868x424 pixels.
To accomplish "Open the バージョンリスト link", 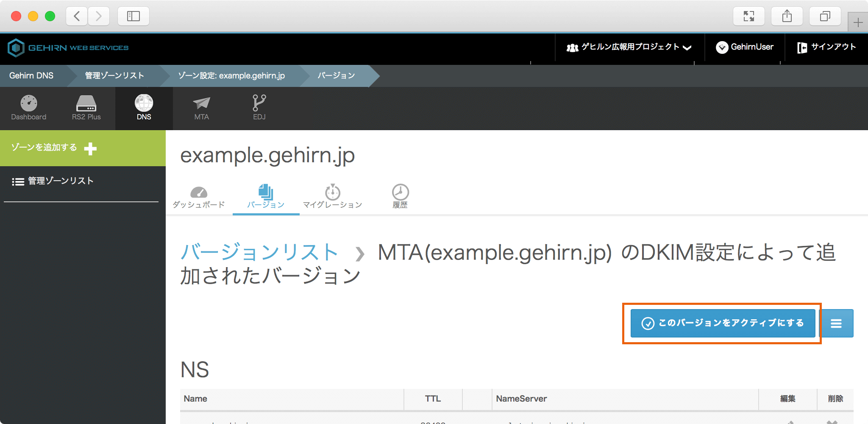I will pyautogui.click(x=259, y=252).
